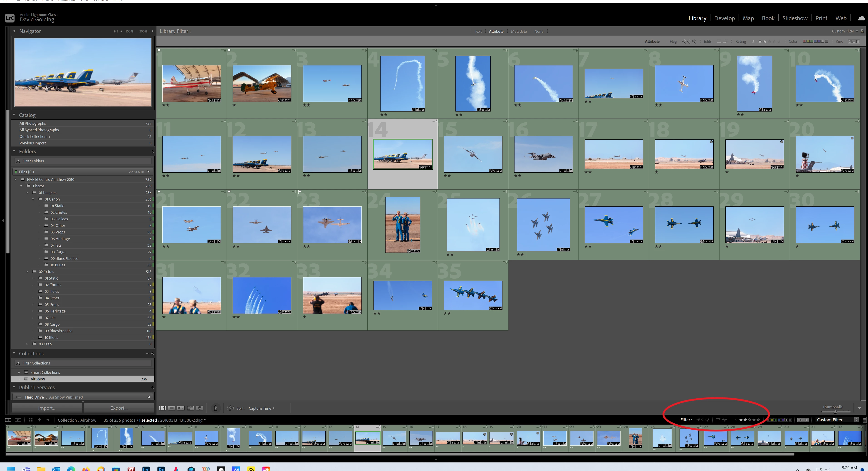Open Survey view icon
868x471 pixels.
(190, 408)
